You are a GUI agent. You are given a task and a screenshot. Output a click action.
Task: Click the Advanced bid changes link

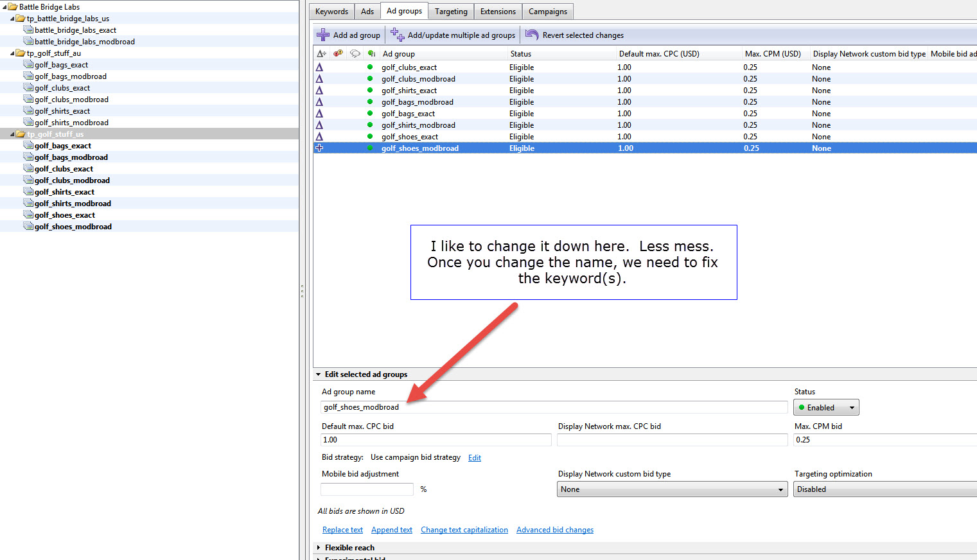coord(554,530)
